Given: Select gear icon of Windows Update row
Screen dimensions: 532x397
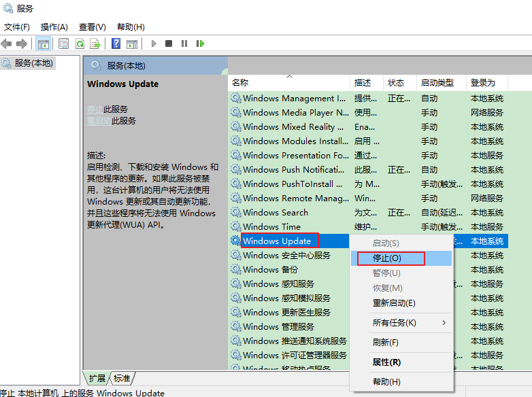Looking at the screenshot, I should [235, 241].
